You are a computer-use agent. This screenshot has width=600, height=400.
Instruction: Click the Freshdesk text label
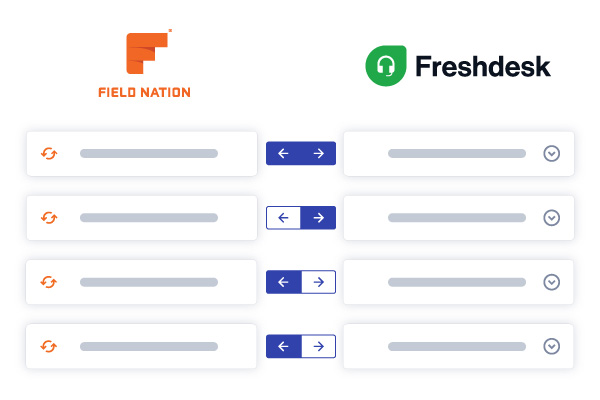[x=482, y=67]
